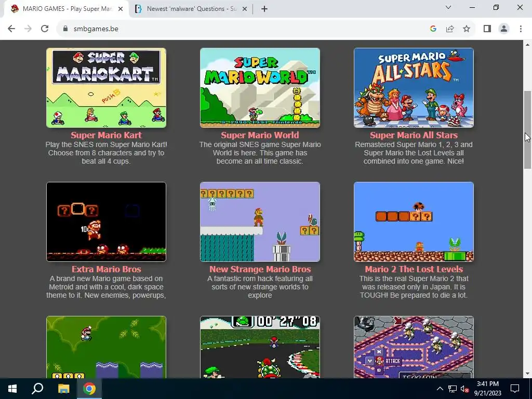Expand the tab search dropdown
Screen dimensions: 532x399
448,7
